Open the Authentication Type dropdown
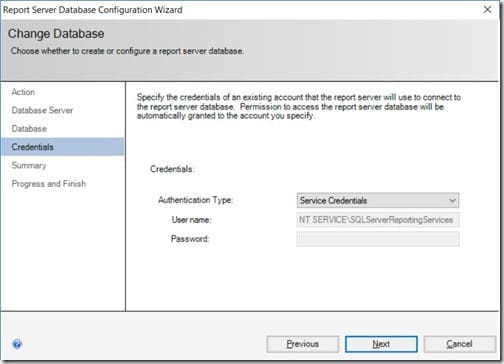 tap(378, 201)
